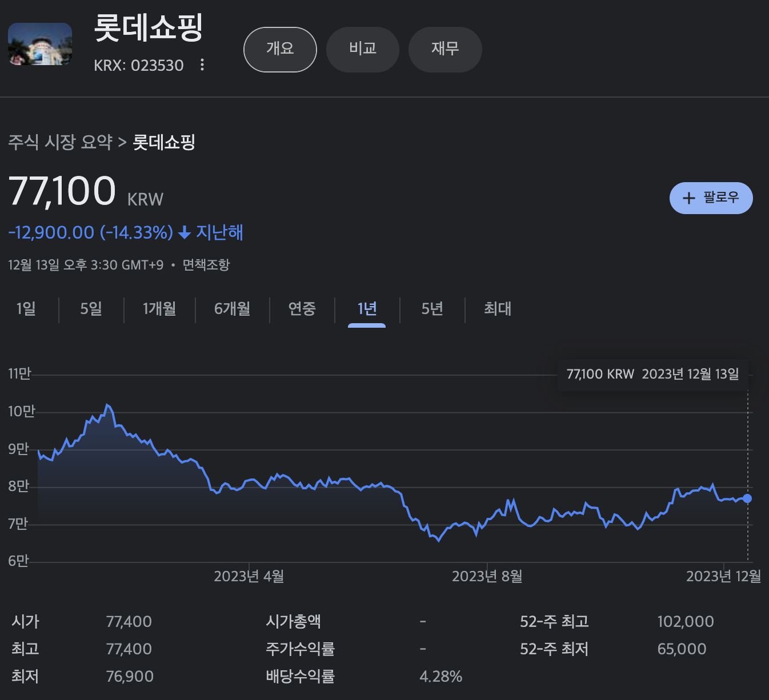The image size is (769, 700).
Task: Switch to the 비교 comparison pill
Action: tap(363, 50)
